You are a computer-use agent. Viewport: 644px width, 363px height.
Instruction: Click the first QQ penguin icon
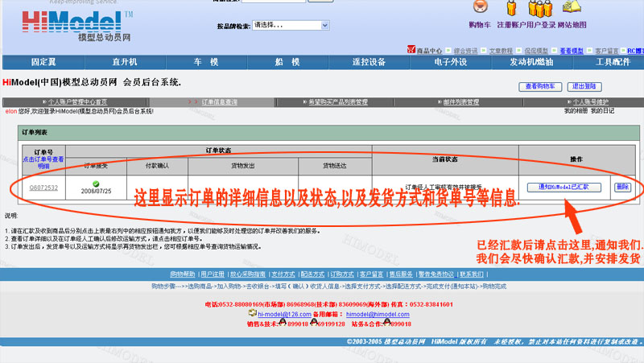(283, 323)
